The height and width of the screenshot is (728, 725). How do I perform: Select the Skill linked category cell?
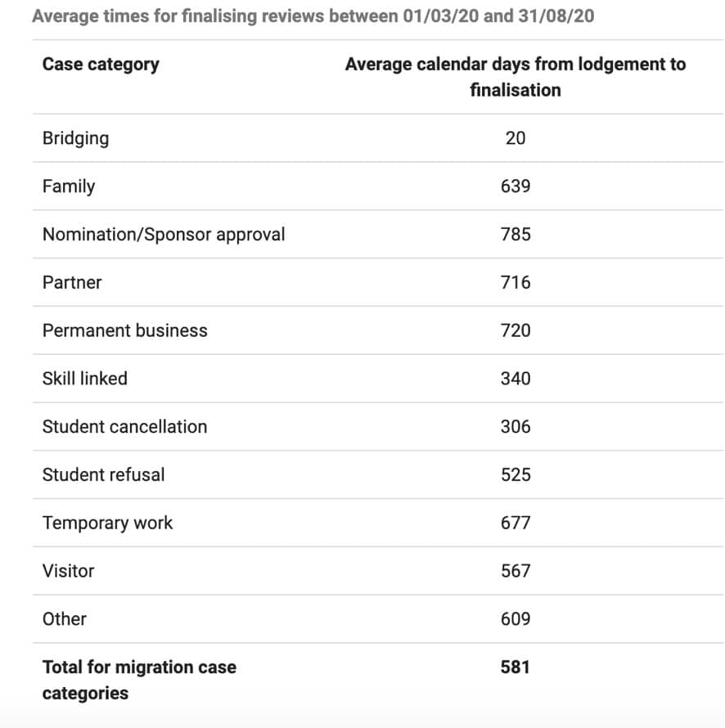click(x=85, y=379)
